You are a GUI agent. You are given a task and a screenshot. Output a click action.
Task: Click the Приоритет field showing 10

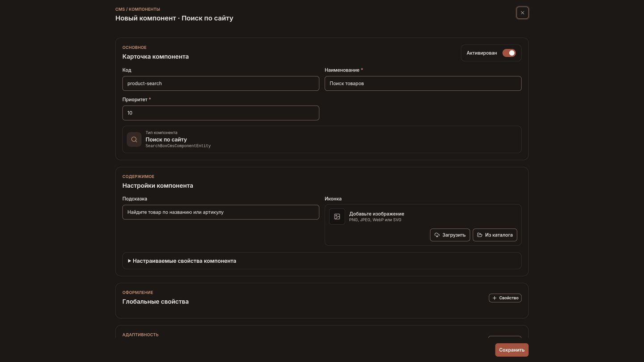[221, 113]
